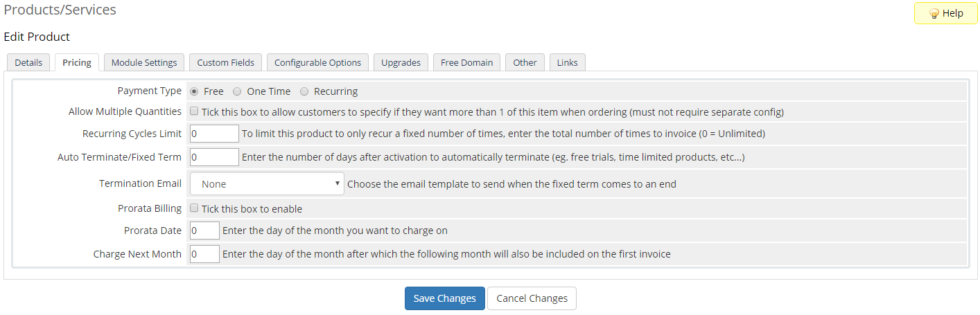Click the Help lightbulb icon
The height and width of the screenshot is (315, 980).
coord(934,14)
